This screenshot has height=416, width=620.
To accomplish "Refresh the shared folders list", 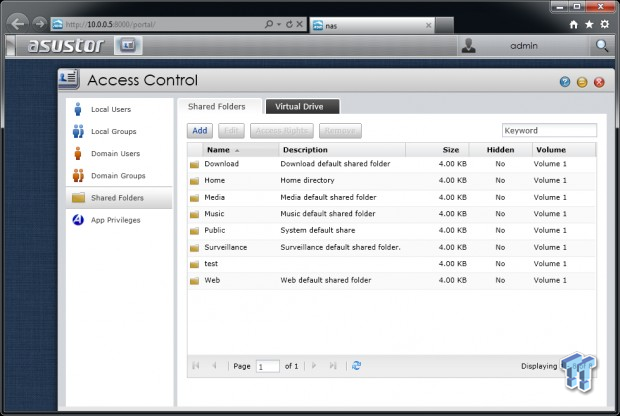I will tap(356, 366).
